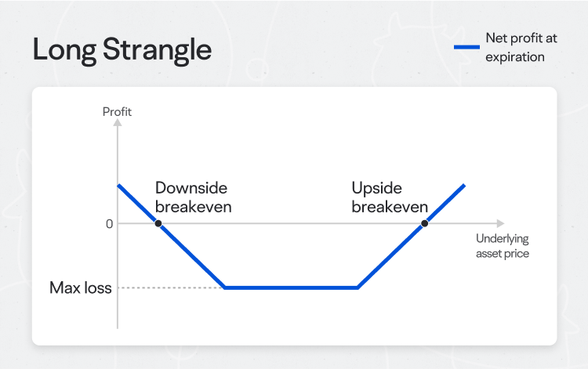
Task: Click the middle of the flat max-loss segment
Action: 292,288
